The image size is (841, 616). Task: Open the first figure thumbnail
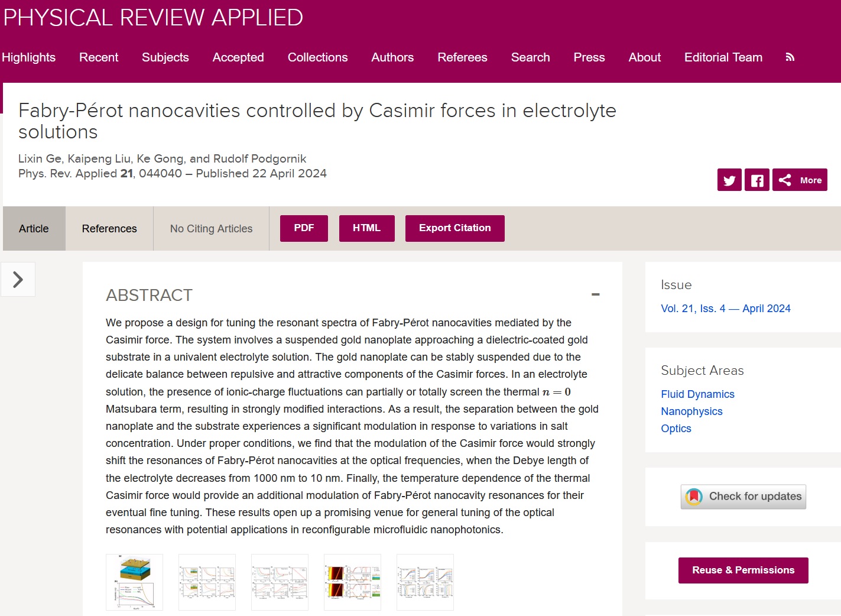[134, 582]
